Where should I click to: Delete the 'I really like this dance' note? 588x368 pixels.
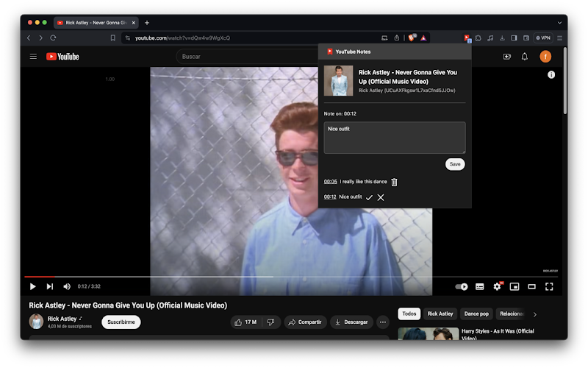pos(394,182)
